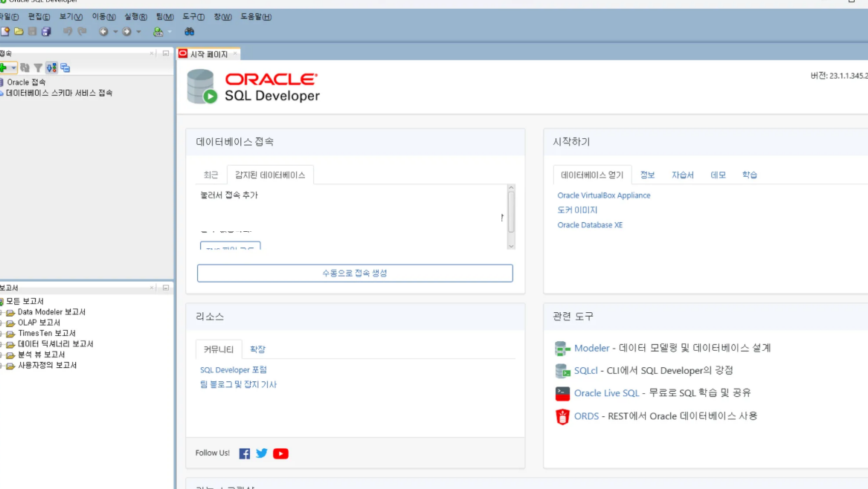Click the binoculars Find DB Object icon
Screen dimensions: 868x489
[190, 31]
